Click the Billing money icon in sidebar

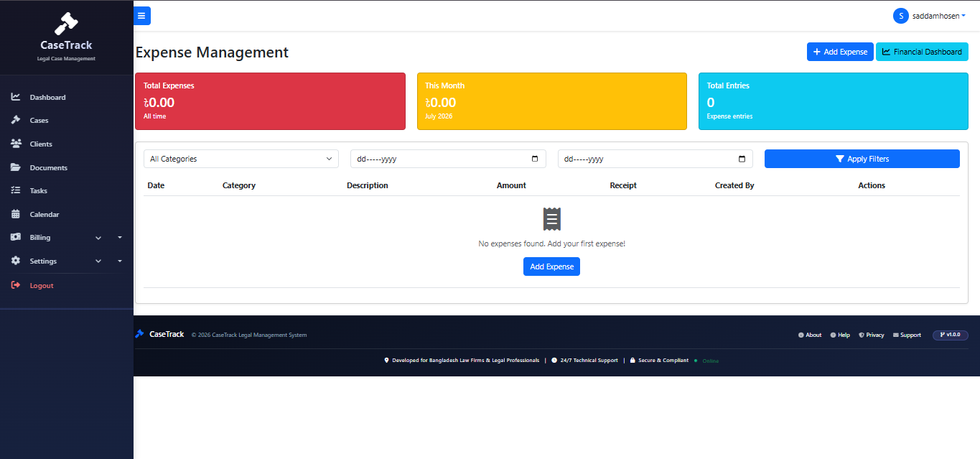click(x=16, y=237)
